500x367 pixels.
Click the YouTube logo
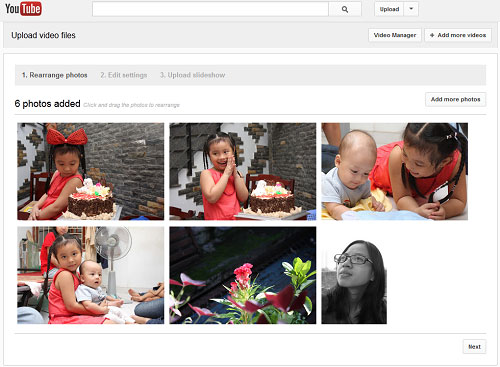(23, 9)
